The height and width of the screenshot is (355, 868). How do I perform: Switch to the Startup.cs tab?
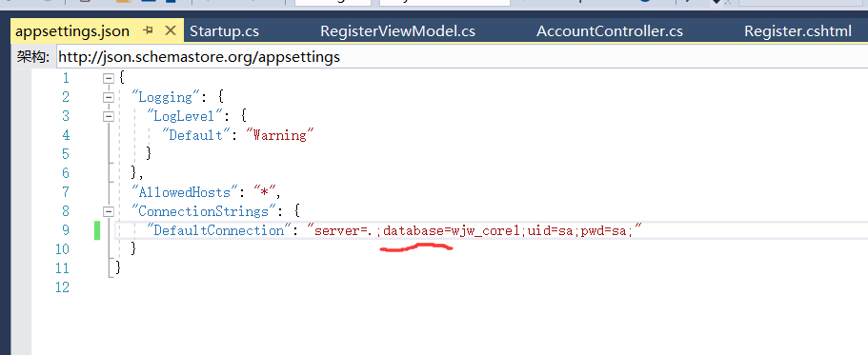224,31
